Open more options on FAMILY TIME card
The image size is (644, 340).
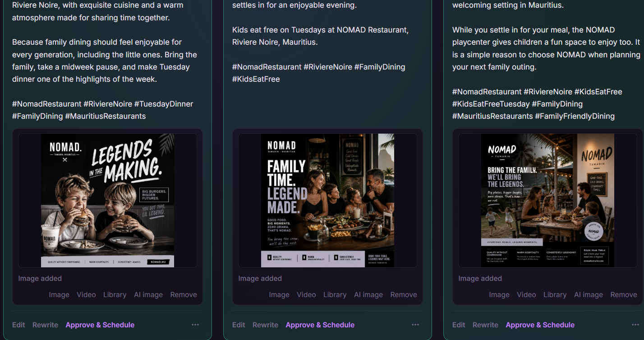[415, 325]
